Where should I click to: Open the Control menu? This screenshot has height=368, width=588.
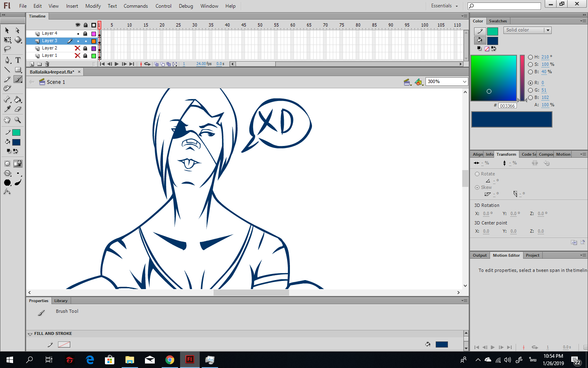tap(163, 6)
